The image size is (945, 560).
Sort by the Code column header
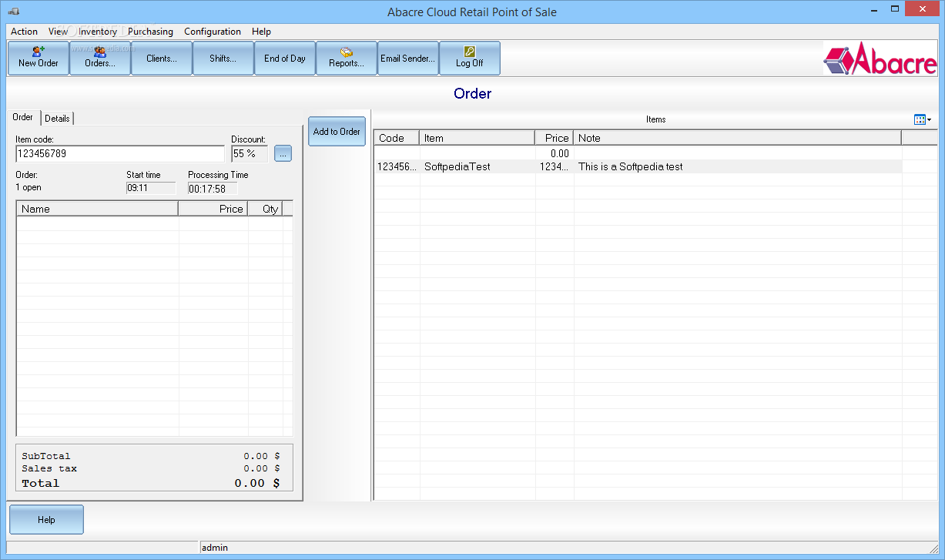coord(397,138)
